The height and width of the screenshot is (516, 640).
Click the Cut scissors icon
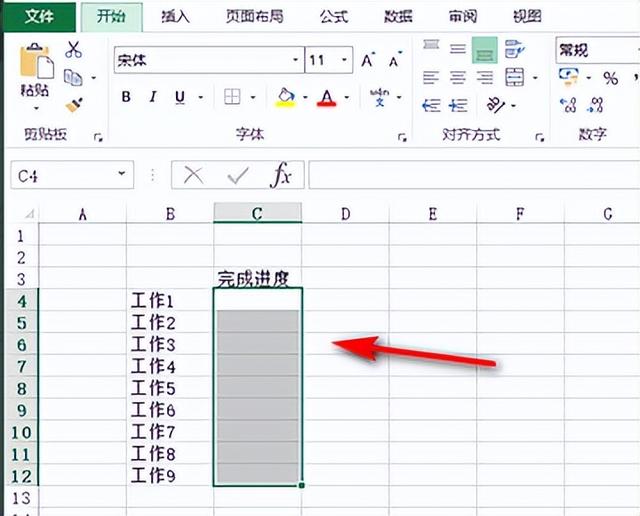click(73, 50)
